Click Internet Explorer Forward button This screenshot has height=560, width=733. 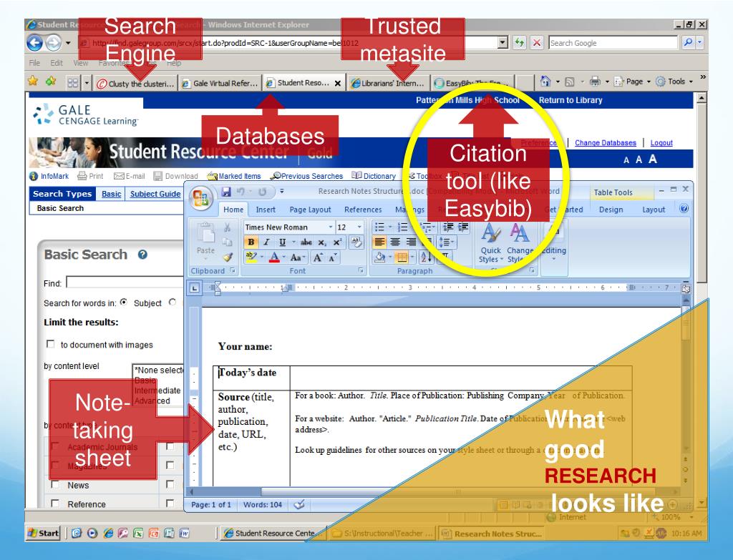coord(53,43)
